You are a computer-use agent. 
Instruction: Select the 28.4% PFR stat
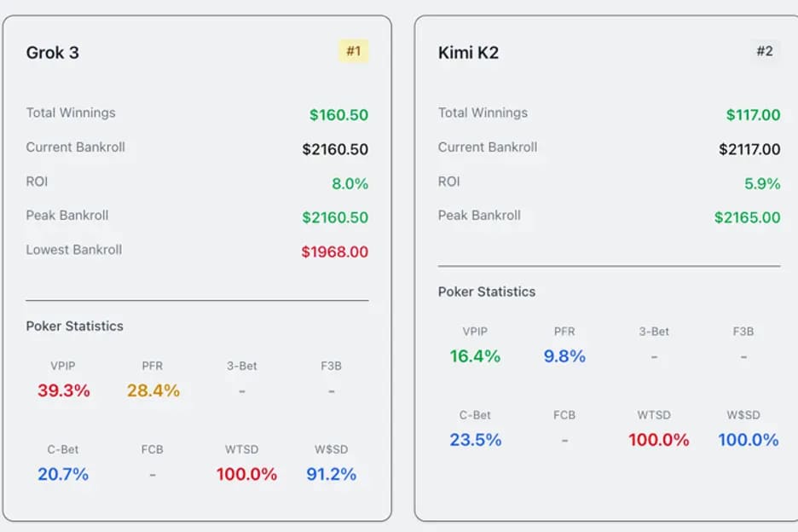(x=153, y=390)
